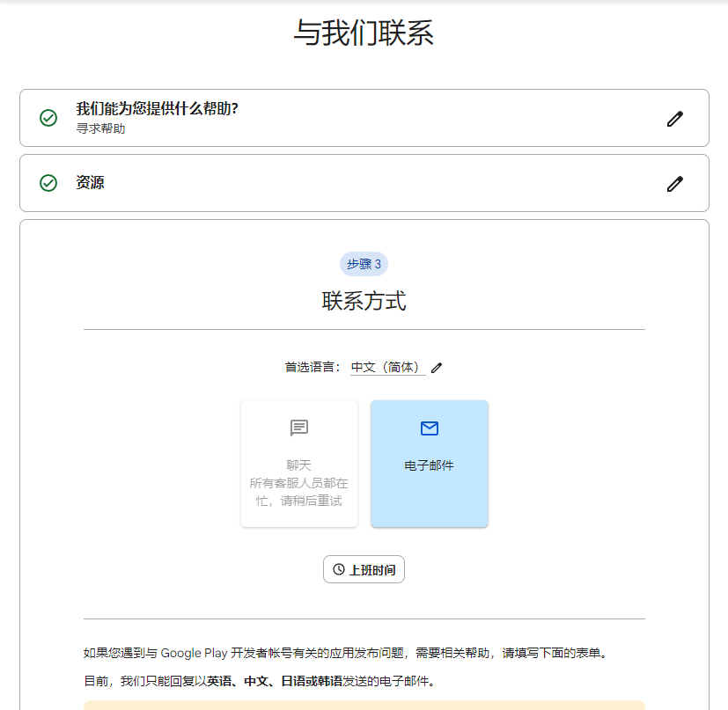This screenshot has width=728, height=710.
Task: Click the green checkmark beside 资源
Action: point(48,183)
